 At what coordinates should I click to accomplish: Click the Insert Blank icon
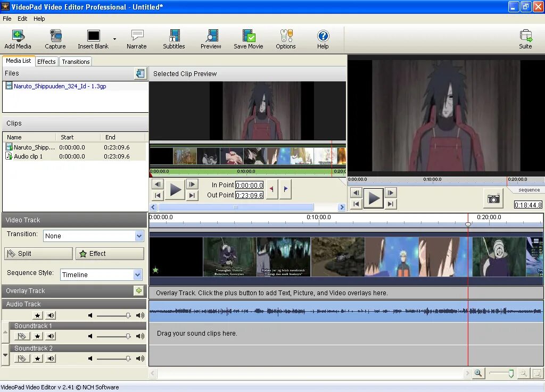[93, 39]
